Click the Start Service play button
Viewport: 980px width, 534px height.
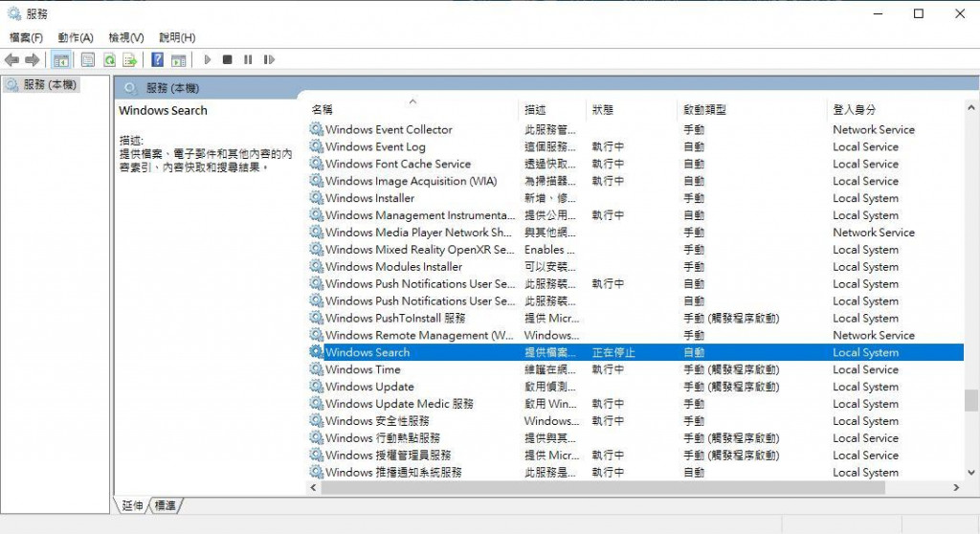[x=208, y=60]
